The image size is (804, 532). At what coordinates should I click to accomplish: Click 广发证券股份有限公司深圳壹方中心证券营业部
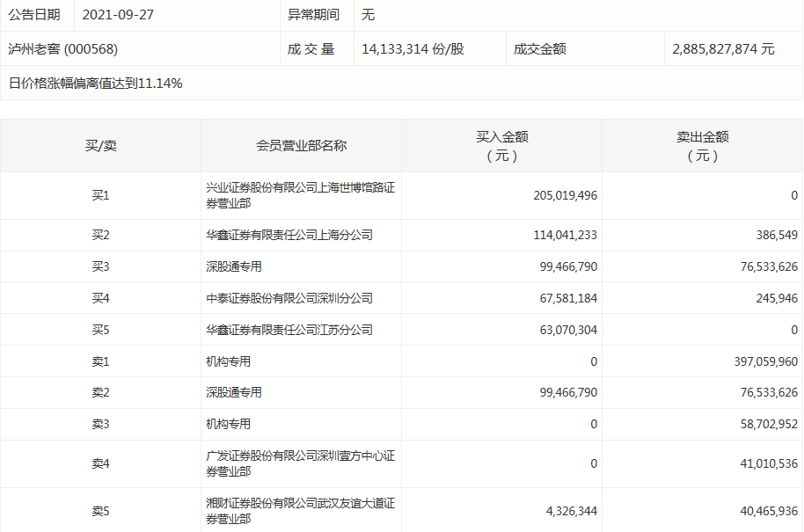[x=301, y=463]
